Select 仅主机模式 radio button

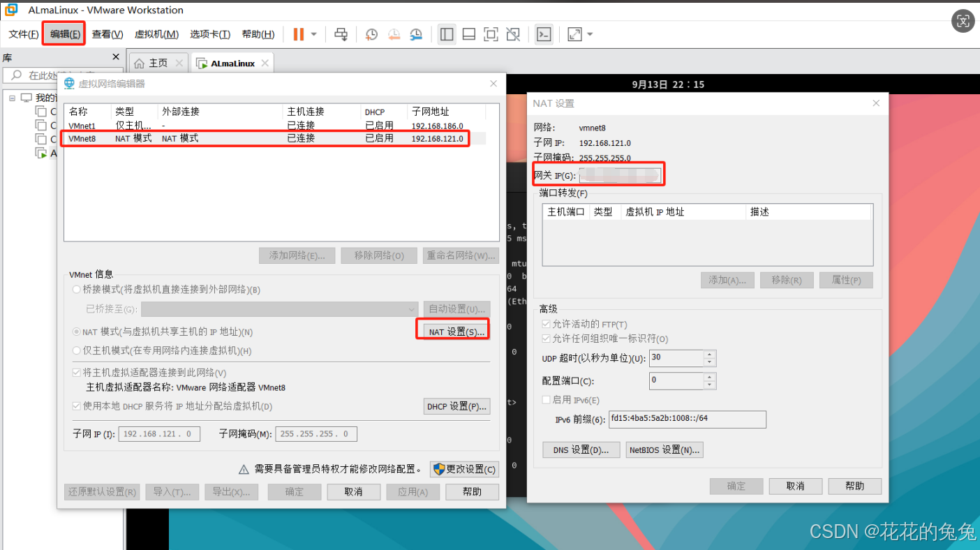point(77,351)
